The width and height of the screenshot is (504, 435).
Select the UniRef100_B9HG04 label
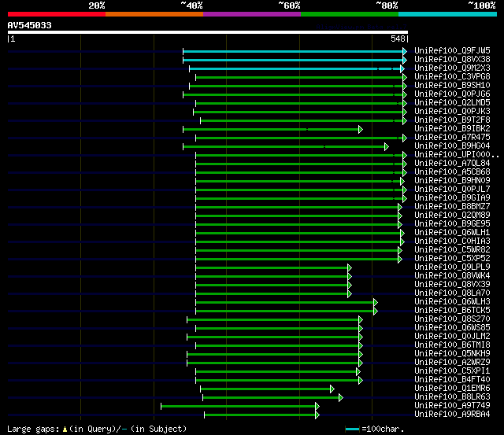tap(452, 146)
